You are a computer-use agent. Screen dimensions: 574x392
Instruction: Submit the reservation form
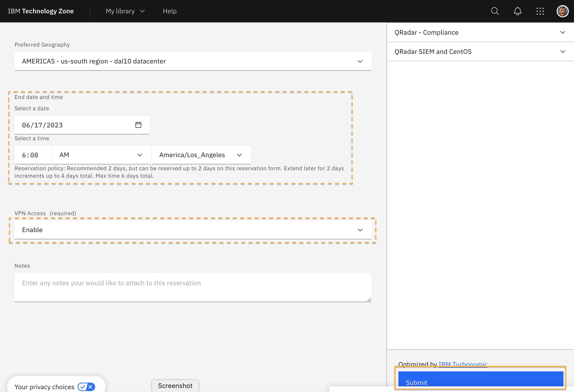point(480,379)
